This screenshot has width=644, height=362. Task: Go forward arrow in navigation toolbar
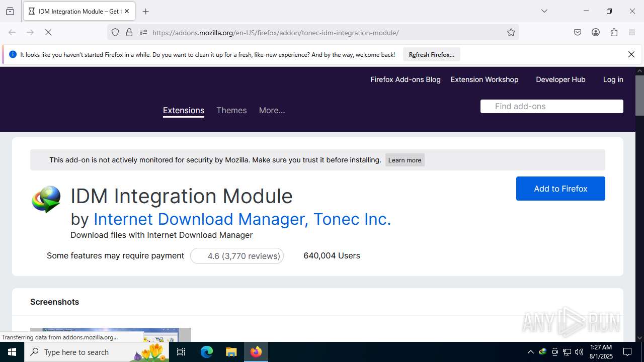[30, 32]
